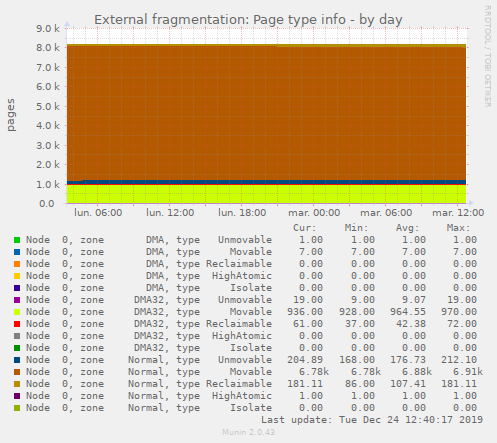Click the dark blue DMA Isolate swatch
Viewport: 497px width, 443px height.
click(17, 288)
